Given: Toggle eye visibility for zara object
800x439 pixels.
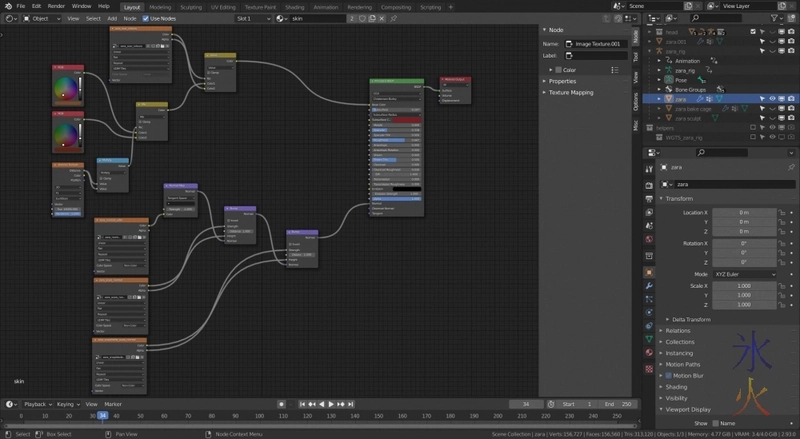Looking at the screenshot, I should pyautogui.click(x=772, y=99).
